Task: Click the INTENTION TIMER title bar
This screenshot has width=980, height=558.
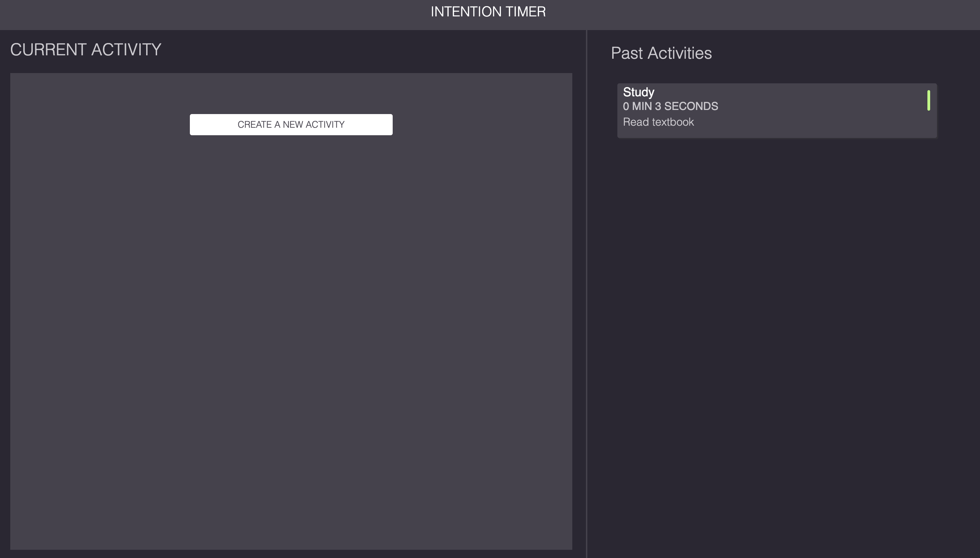Action: pyautogui.click(x=489, y=12)
